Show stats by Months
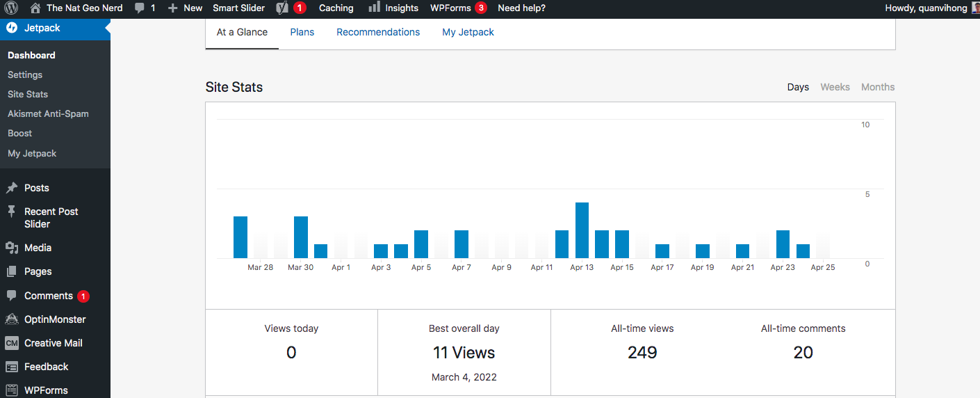The image size is (980, 398). [x=878, y=87]
